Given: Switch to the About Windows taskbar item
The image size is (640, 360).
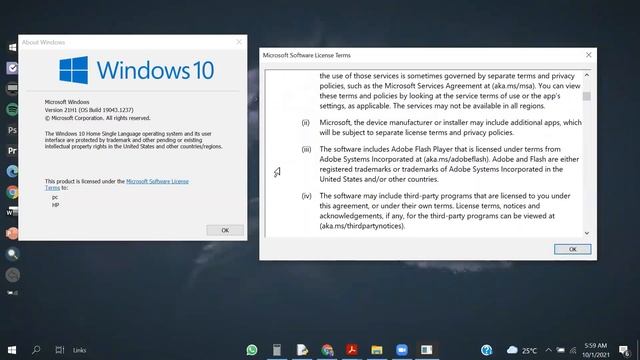Looking at the screenshot, I should (x=427, y=350).
